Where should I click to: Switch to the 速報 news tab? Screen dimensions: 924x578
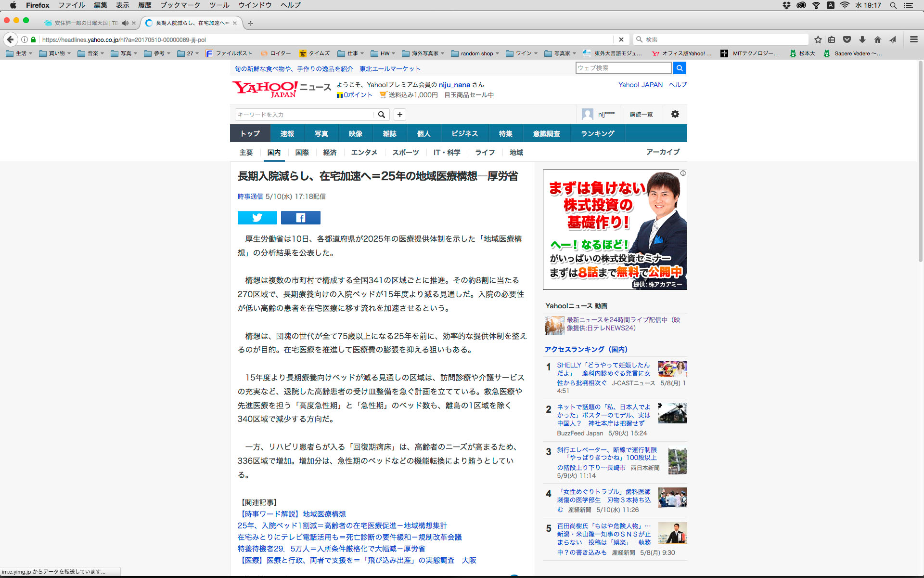287,133
